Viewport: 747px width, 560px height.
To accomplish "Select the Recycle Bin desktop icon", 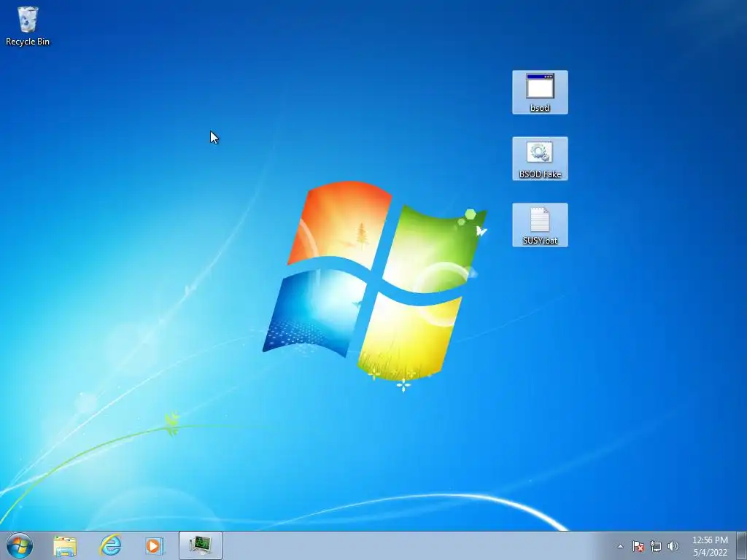I will (27, 26).
